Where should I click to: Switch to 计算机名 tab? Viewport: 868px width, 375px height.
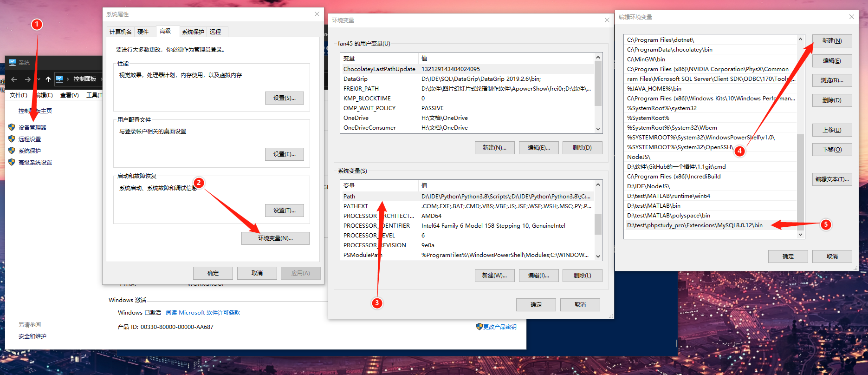click(x=121, y=32)
